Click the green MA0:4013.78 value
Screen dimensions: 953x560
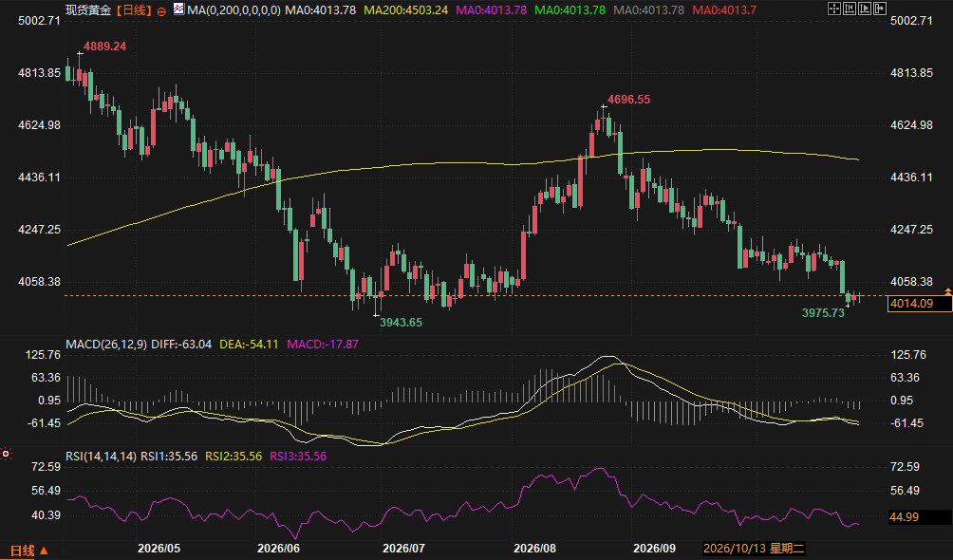570,10
